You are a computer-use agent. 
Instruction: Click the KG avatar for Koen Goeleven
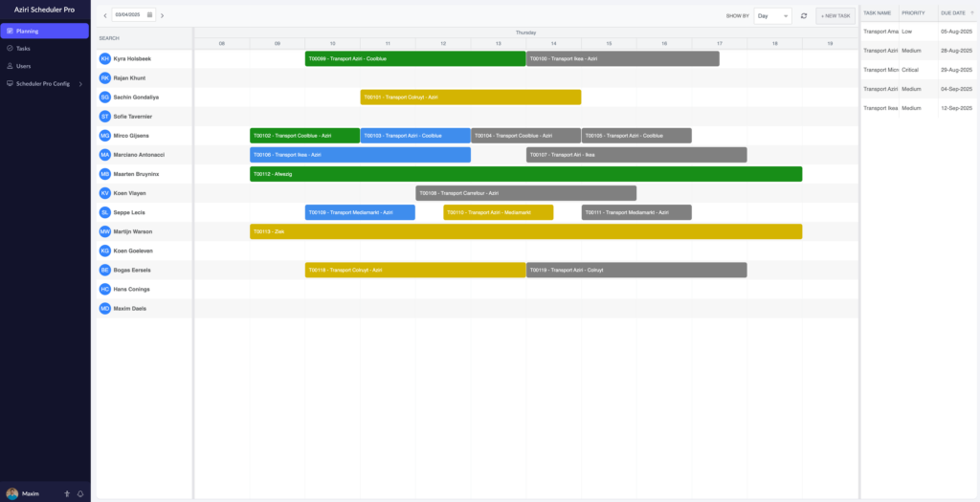point(105,251)
